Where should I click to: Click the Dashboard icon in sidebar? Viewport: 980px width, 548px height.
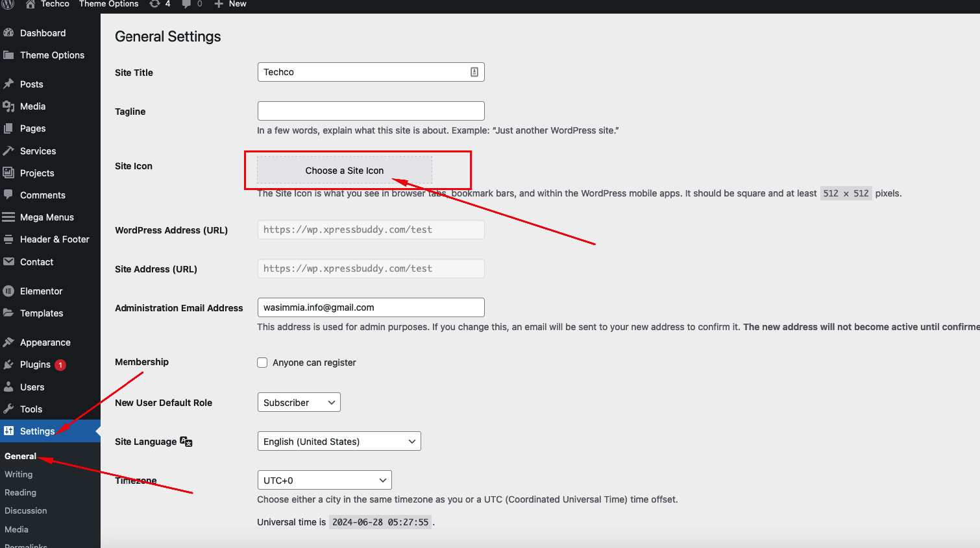pos(8,32)
